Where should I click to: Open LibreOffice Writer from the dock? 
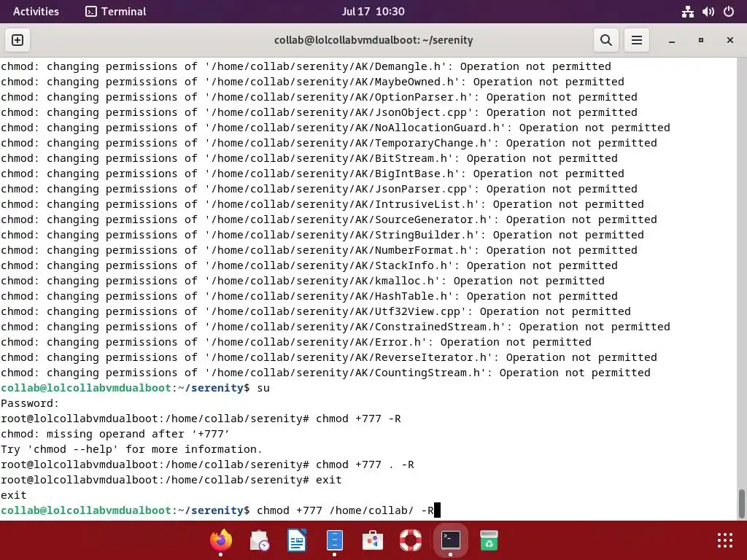click(x=297, y=540)
